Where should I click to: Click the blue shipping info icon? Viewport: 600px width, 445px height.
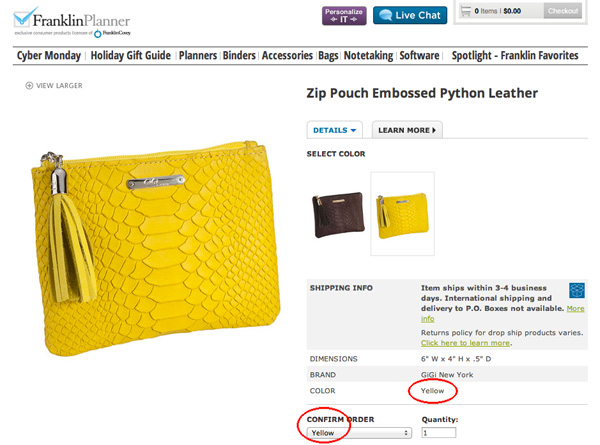pyautogui.click(x=577, y=290)
